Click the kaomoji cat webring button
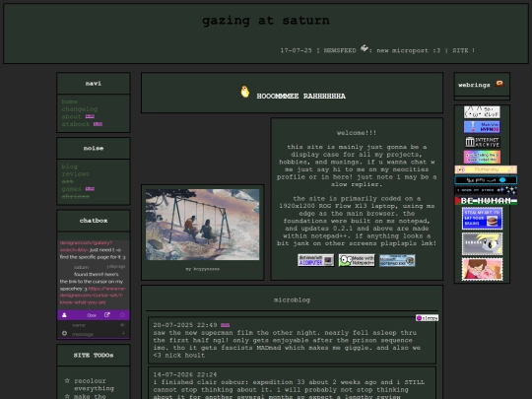This screenshot has height=399, width=532. pos(482,112)
